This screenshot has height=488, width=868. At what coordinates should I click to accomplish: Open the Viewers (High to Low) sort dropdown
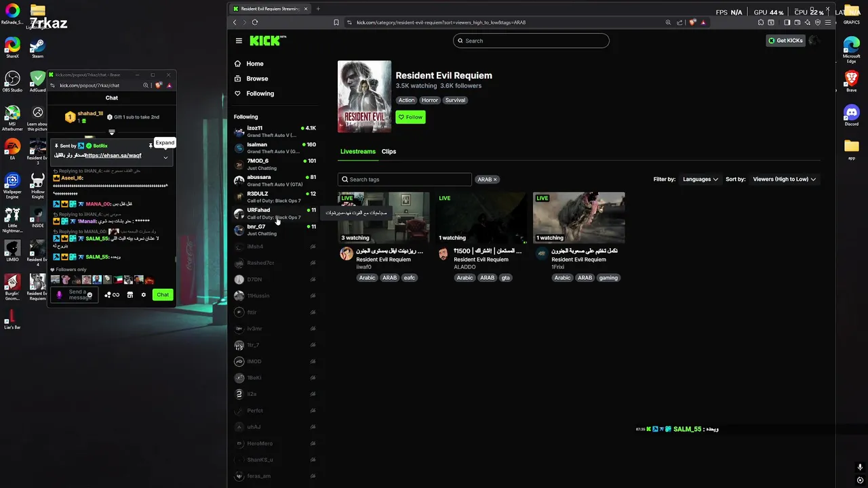click(784, 180)
